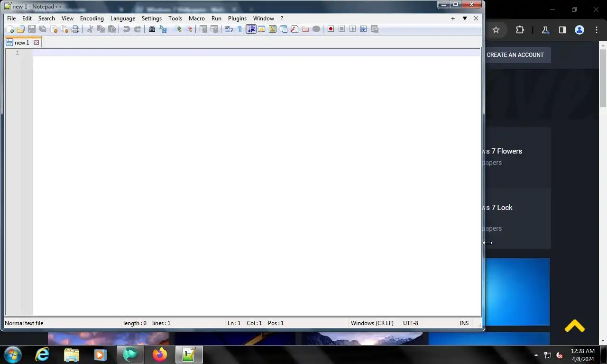Open the Chrome Extensions puzzle icon
This screenshot has height=364, width=607.
point(520,30)
